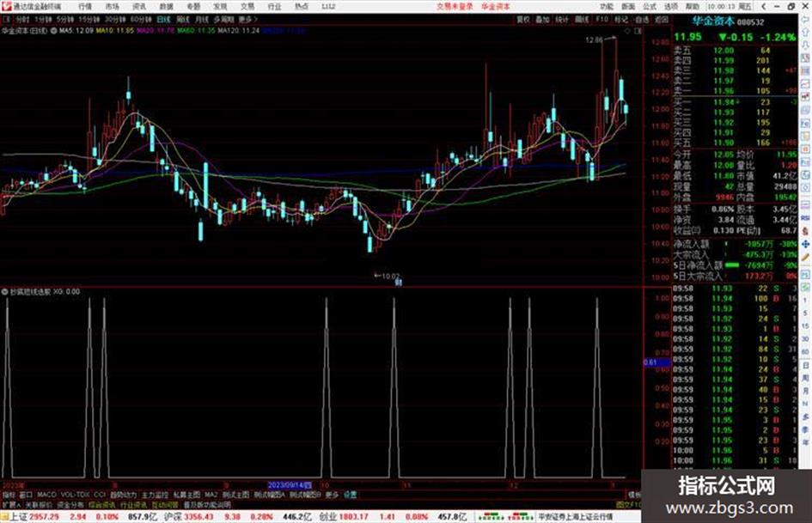Viewport: 812px width, 523px height.
Task: Click the 设置 indicator settings tab
Action: (x=350, y=495)
